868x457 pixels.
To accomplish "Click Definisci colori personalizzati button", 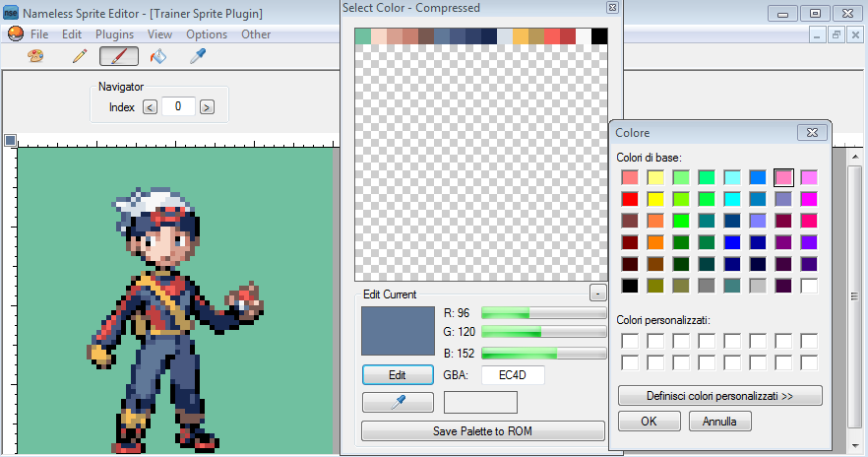I will coord(719,396).
